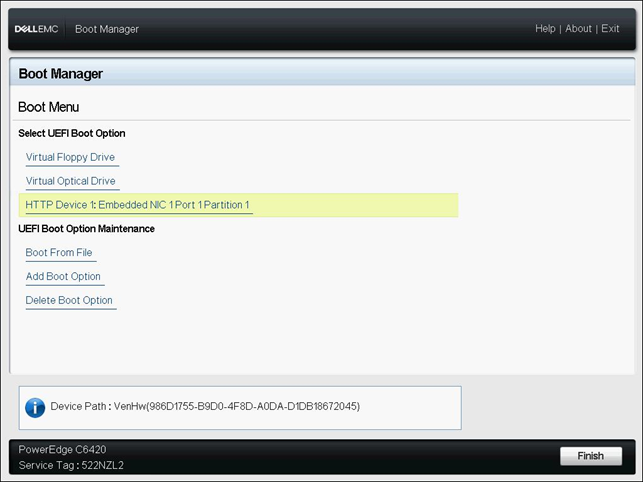Click the PowerEdge C6420 model label

pos(62,450)
